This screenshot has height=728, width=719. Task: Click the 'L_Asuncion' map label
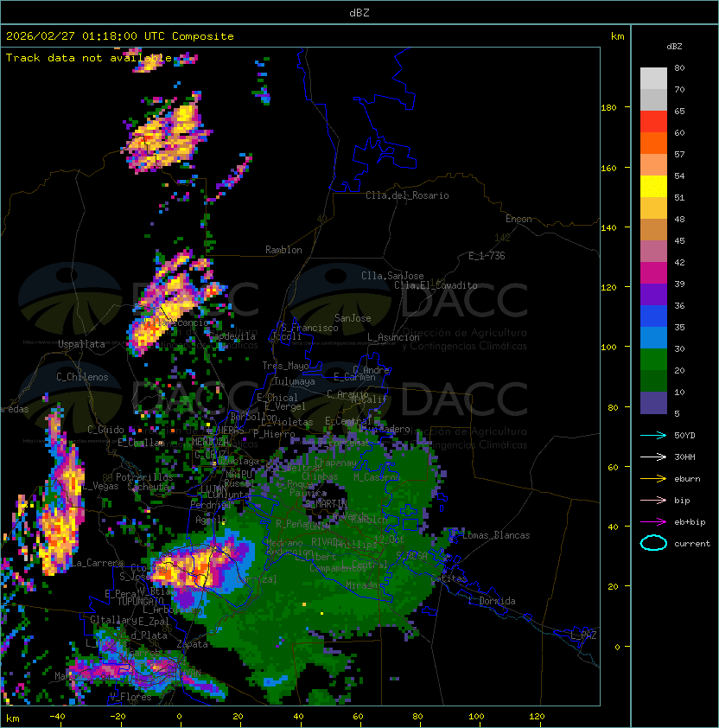(393, 337)
